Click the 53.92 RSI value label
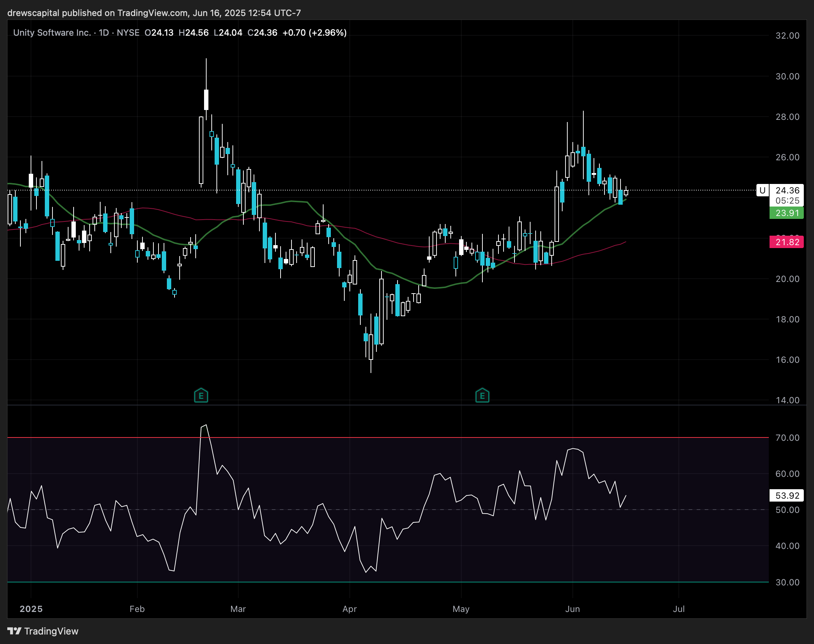Image resolution: width=814 pixels, height=644 pixels. pos(786,495)
